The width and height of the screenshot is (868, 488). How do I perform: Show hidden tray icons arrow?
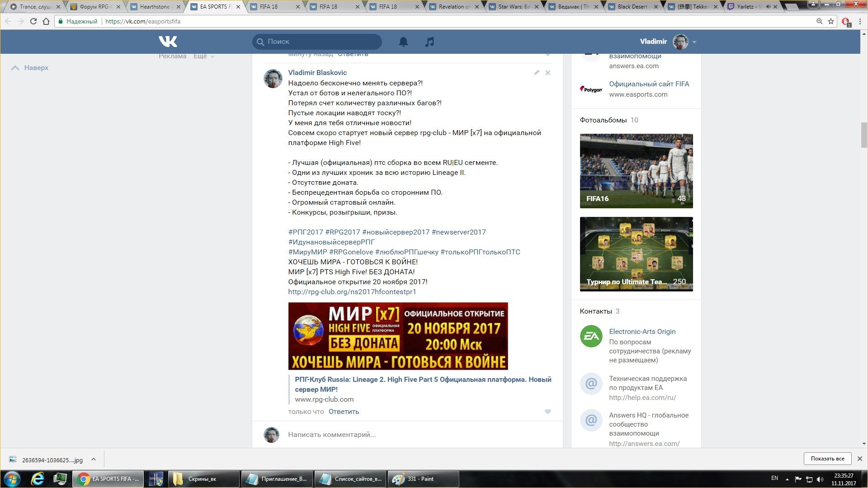(x=787, y=479)
